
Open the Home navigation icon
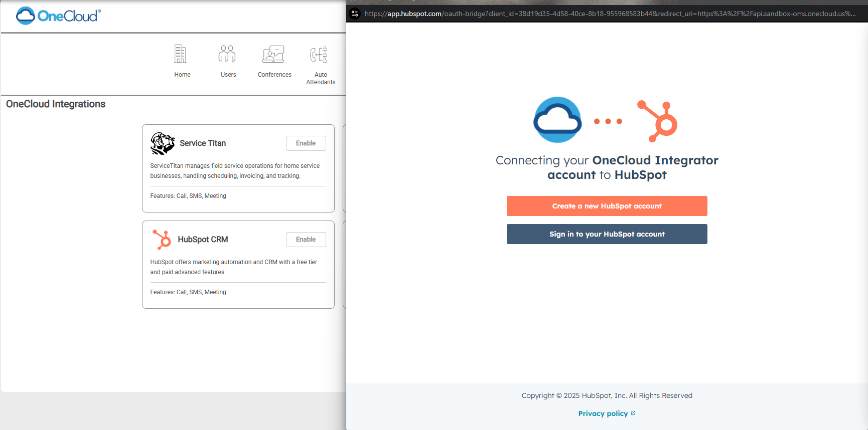click(x=181, y=54)
